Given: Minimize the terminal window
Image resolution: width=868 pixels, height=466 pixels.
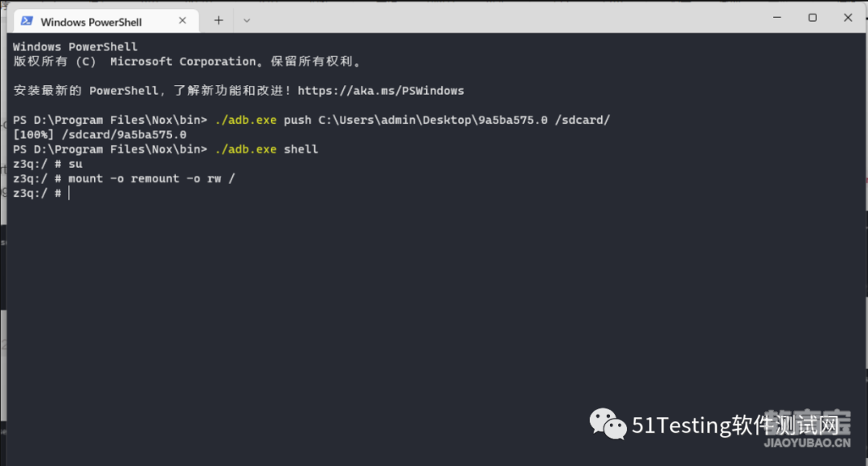Looking at the screenshot, I should click(x=777, y=18).
